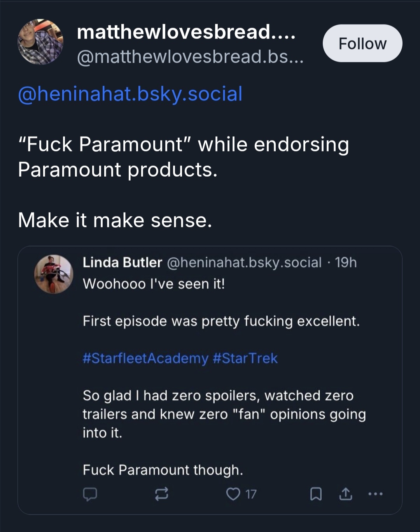
Task: Open the #StarTrek hashtag
Action: [x=245, y=358]
